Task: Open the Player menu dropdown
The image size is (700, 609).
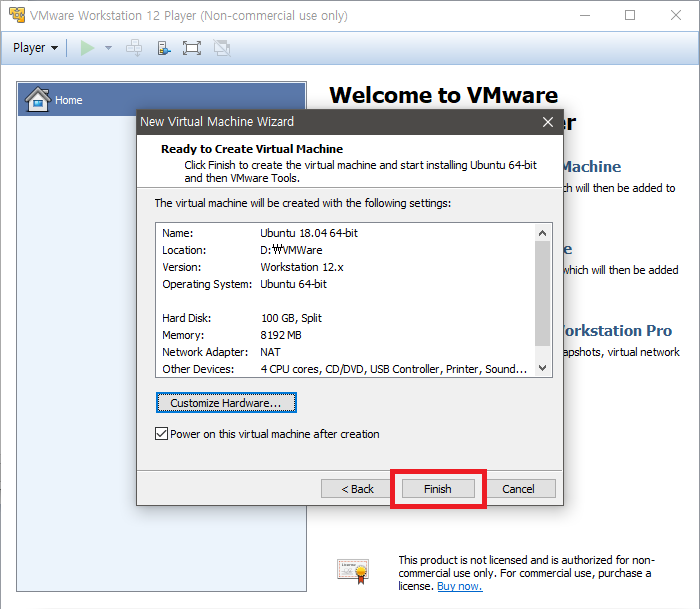Action: (x=35, y=48)
